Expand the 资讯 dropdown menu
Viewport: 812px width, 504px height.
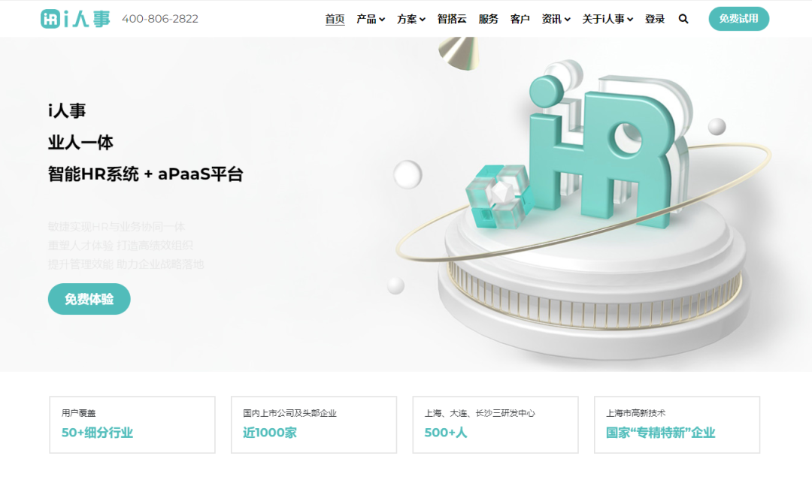tap(556, 19)
